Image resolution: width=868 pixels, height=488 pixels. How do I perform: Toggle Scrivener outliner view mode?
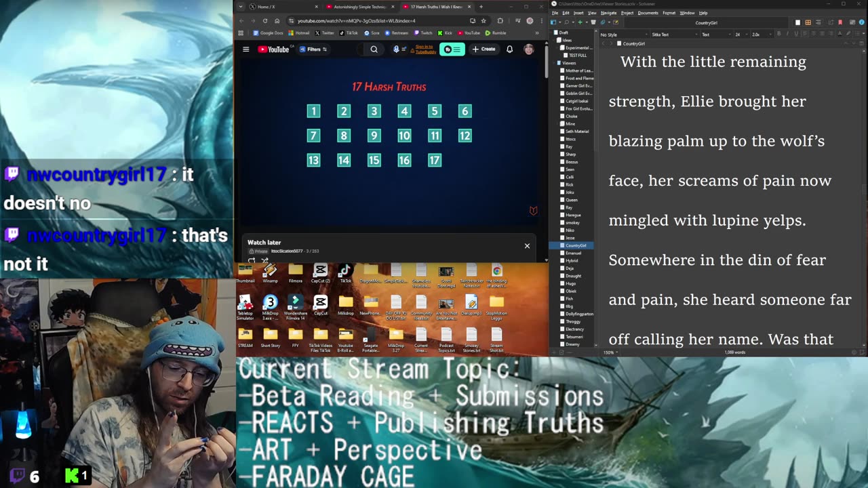tap(818, 22)
